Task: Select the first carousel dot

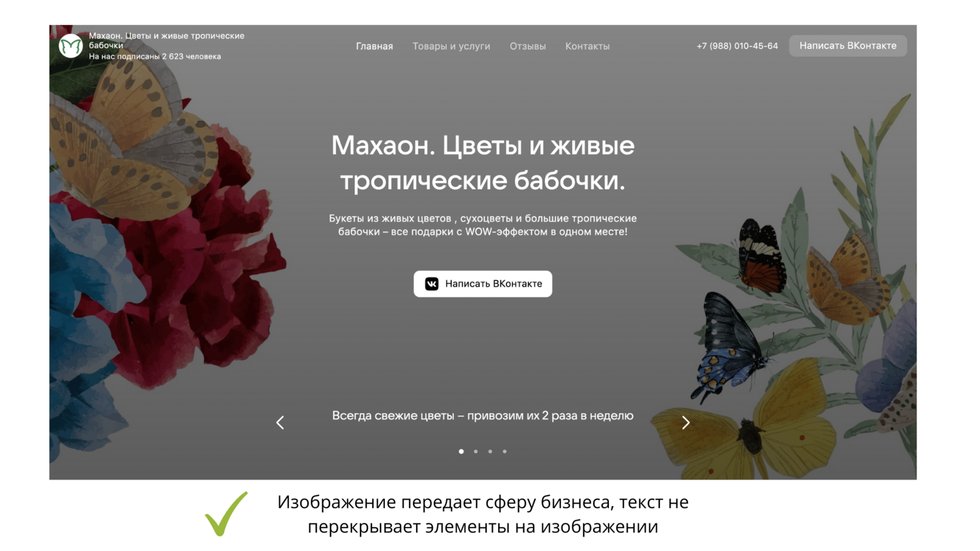Action: point(461,451)
